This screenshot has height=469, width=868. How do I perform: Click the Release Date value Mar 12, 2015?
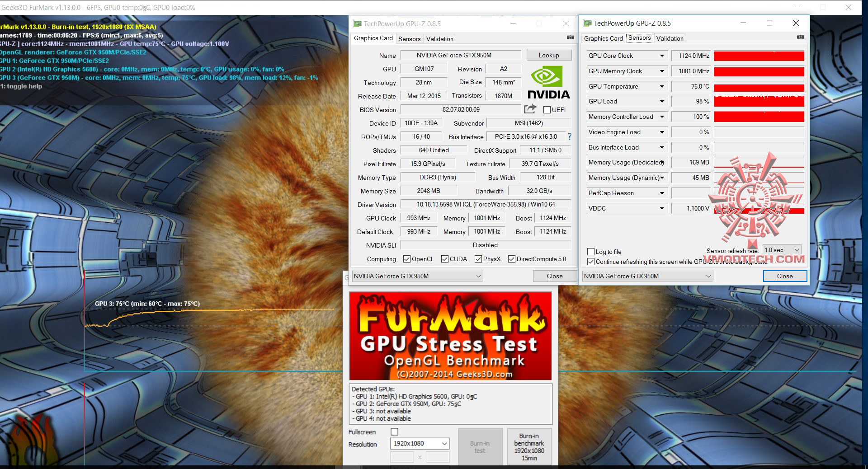424,96
